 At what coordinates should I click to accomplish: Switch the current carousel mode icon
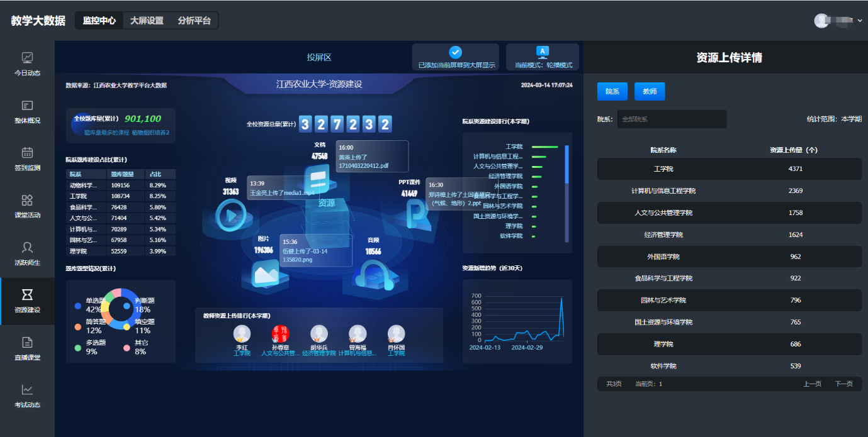[x=543, y=52]
